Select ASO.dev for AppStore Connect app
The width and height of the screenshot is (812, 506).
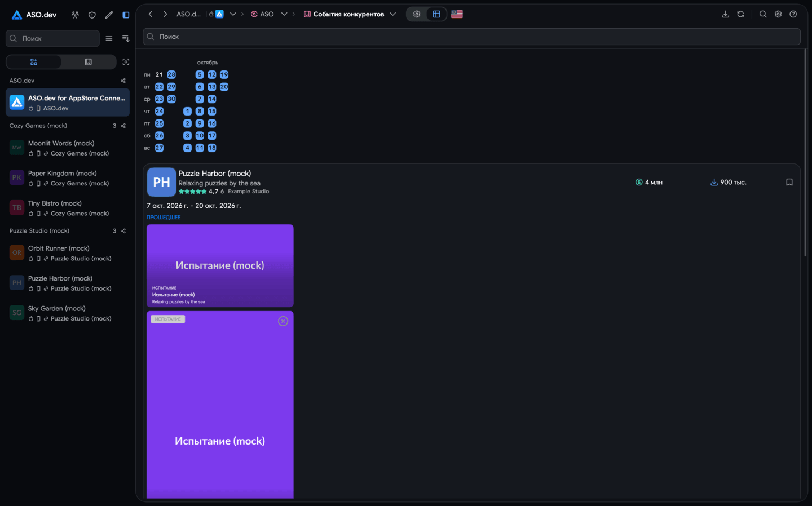tap(68, 103)
